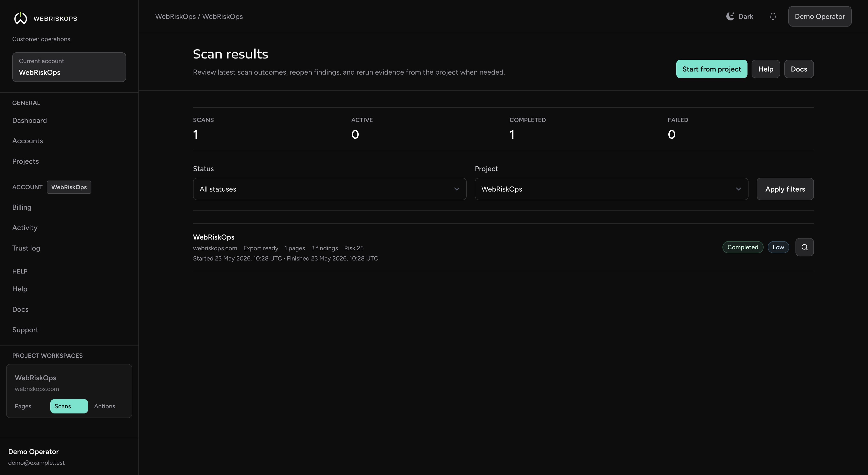Open Trust log page
Image resolution: width=868 pixels, height=475 pixels.
pos(26,248)
